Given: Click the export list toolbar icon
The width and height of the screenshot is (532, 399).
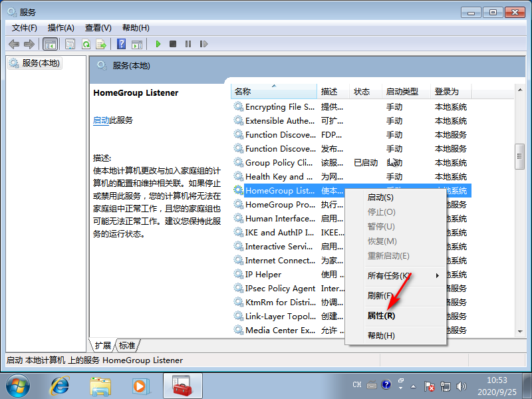Looking at the screenshot, I should [x=102, y=45].
